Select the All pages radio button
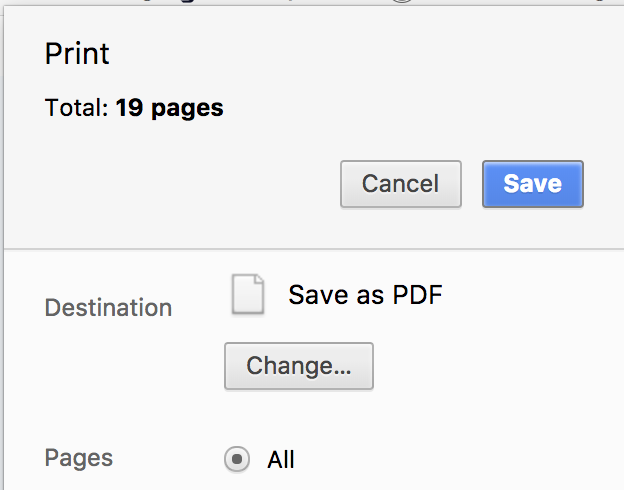The height and width of the screenshot is (490, 624). (237, 459)
